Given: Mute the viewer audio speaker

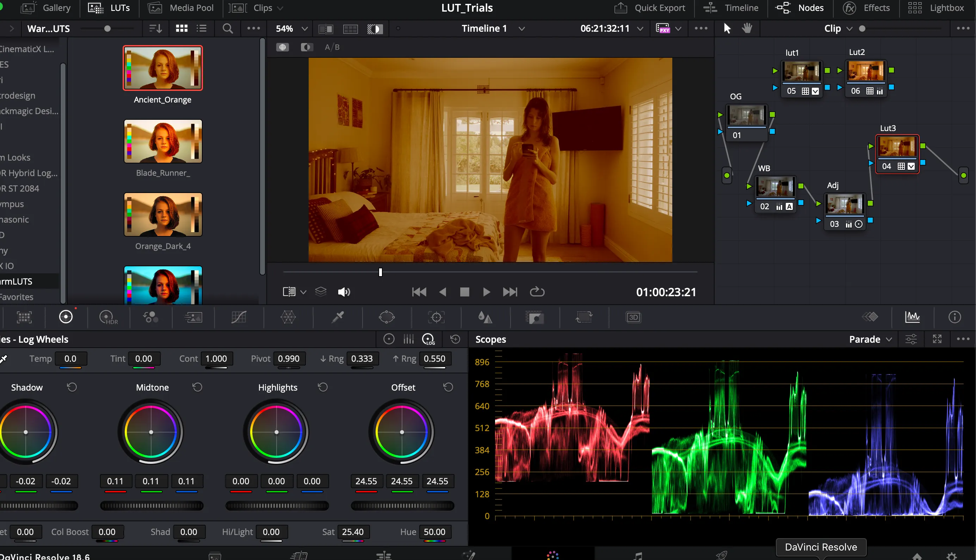Looking at the screenshot, I should tap(344, 292).
